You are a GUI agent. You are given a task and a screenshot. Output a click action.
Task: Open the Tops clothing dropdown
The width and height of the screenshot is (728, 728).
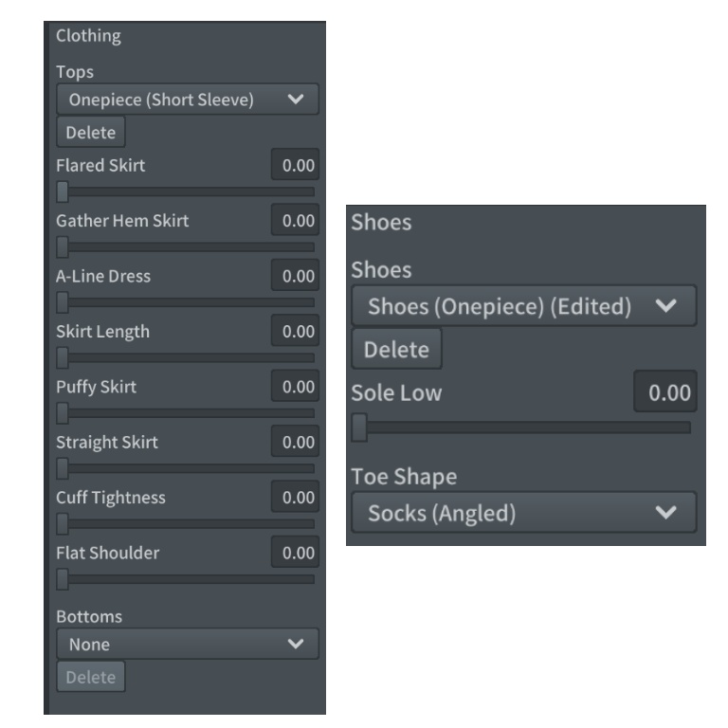pos(187,100)
